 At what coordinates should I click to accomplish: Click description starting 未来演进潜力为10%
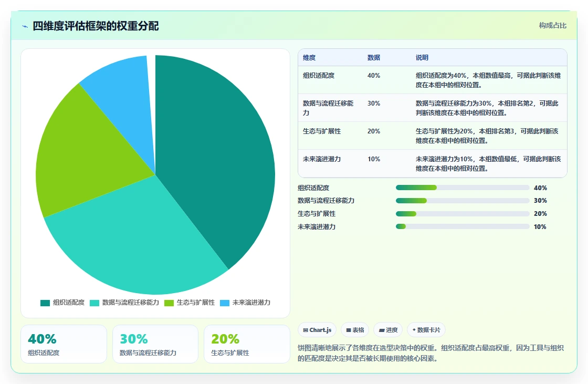[488, 164]
